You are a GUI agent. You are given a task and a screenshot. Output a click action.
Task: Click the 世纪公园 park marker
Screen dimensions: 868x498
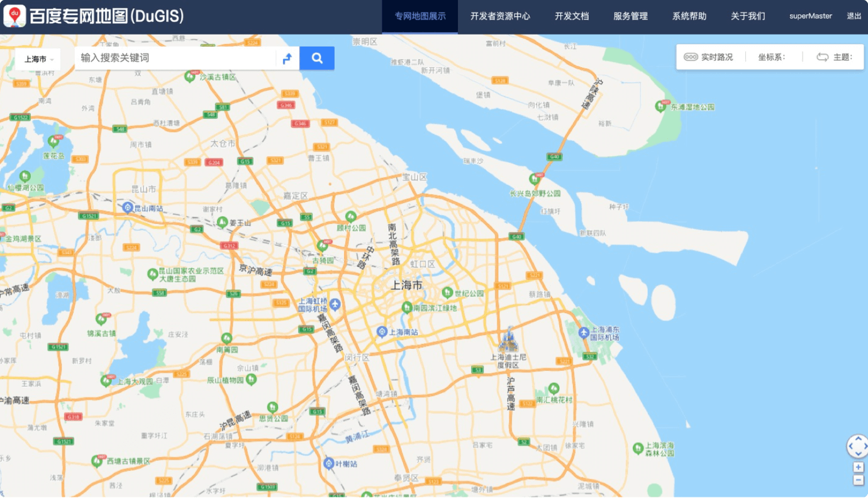coord(447,292)
